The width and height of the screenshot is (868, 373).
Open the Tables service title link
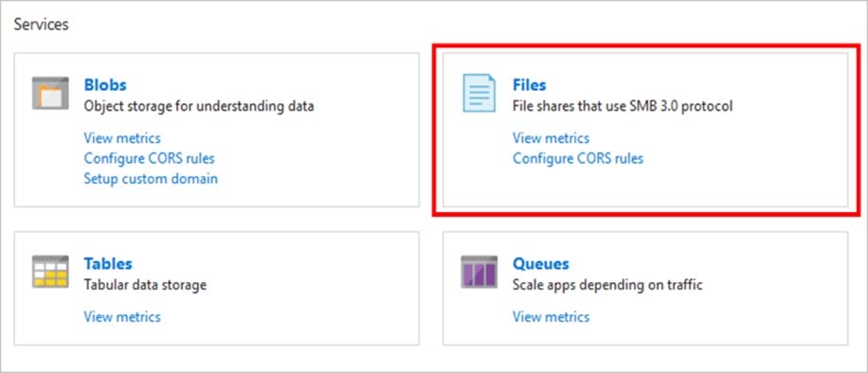(108, 263)
